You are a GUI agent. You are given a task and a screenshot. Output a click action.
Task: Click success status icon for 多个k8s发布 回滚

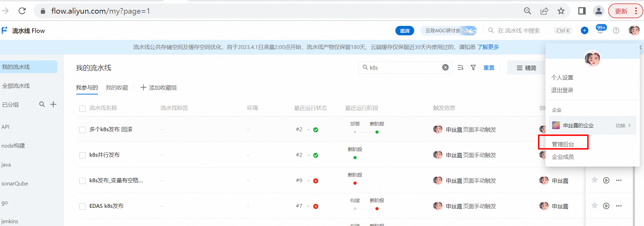click(316, 129)
